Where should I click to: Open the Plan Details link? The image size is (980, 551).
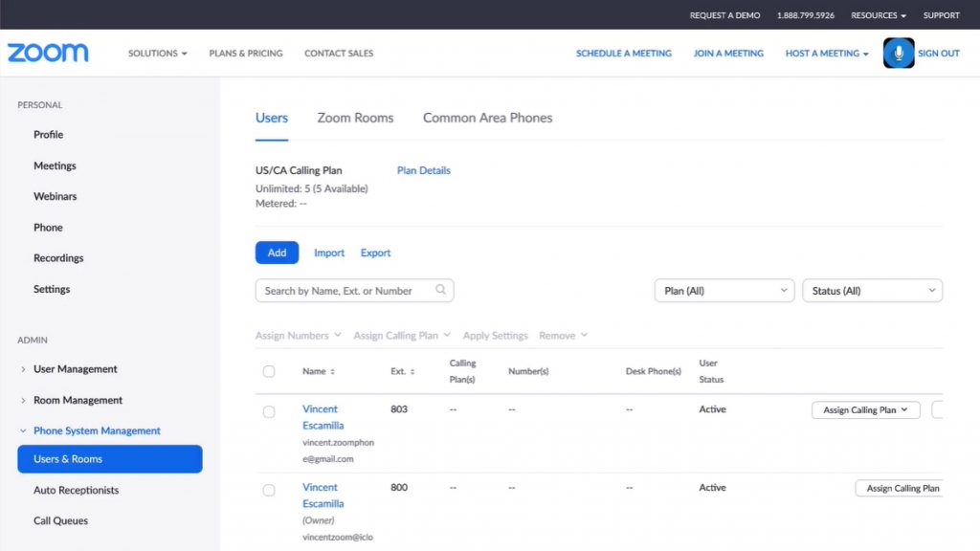coord(423,170)
